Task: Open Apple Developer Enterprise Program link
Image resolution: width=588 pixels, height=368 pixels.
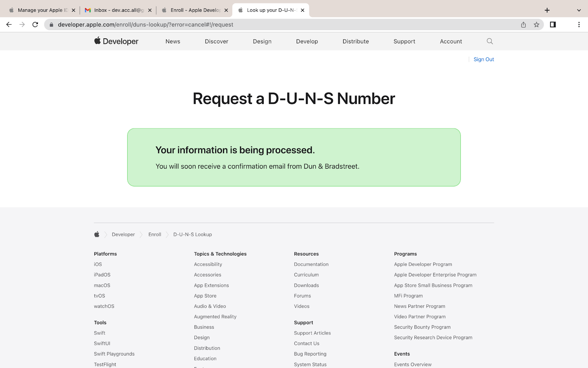Action: pyautogui.click(x=435, y=275)
